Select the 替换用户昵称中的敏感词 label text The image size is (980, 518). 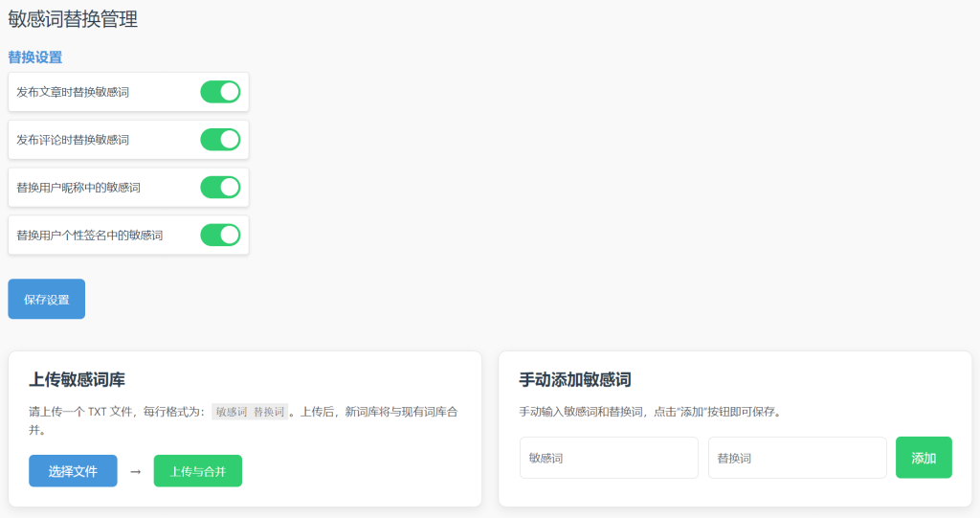78,188
